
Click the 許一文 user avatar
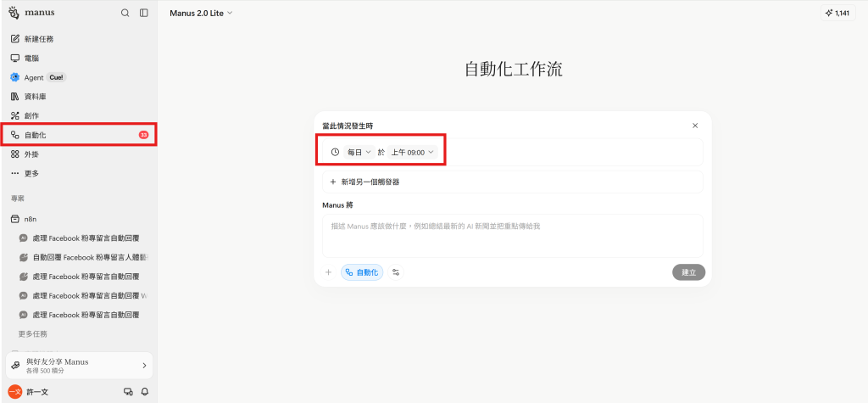point(15,392)
